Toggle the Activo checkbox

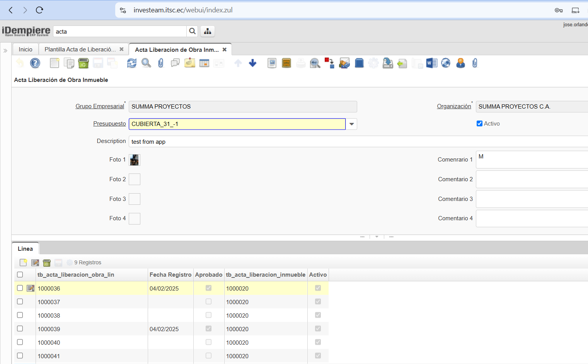[479, 124]
